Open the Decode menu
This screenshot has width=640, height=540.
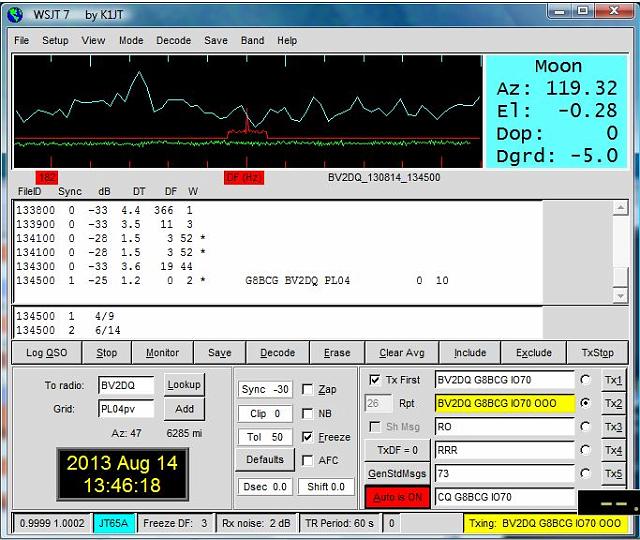click(173, 40)
